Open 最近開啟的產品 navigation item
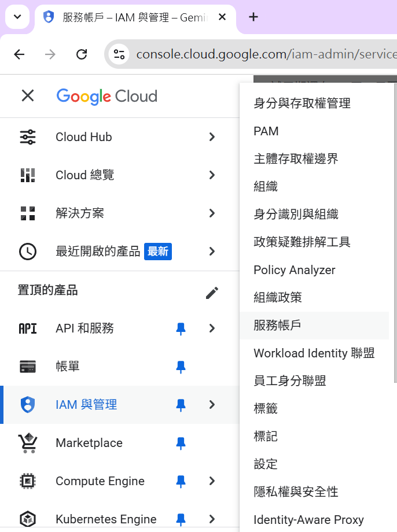Screen dimensions: 397x532 click(120, 252)
